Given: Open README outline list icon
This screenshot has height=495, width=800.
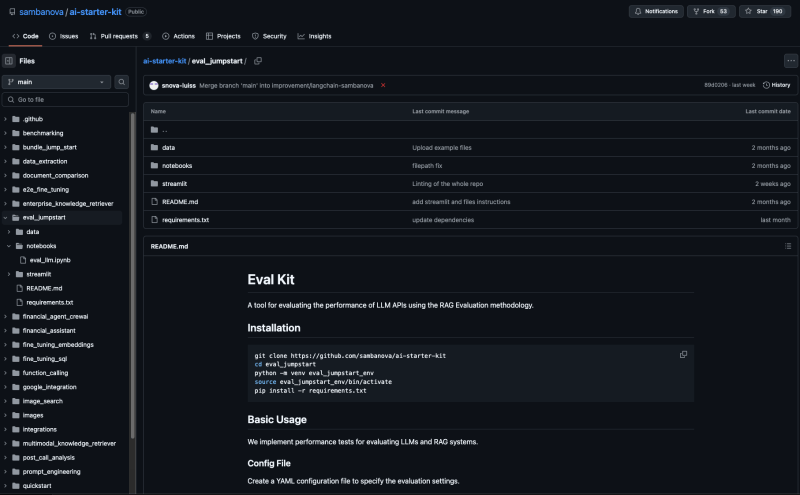Looking at the screenshot, I should 788,246.
